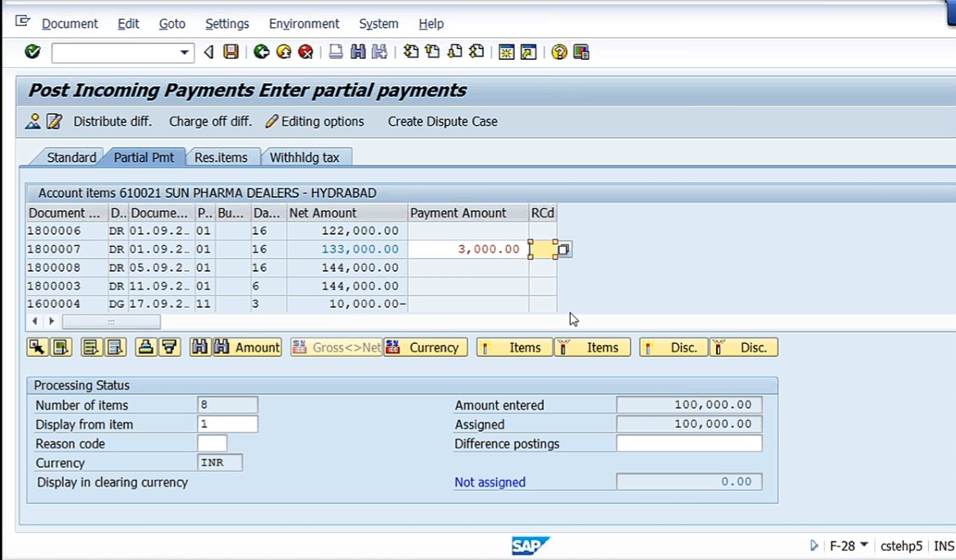The width and height of the screenshot is (956, 560).
Task: Click the green Back arrow icon
Action: [x=261, y=52]
